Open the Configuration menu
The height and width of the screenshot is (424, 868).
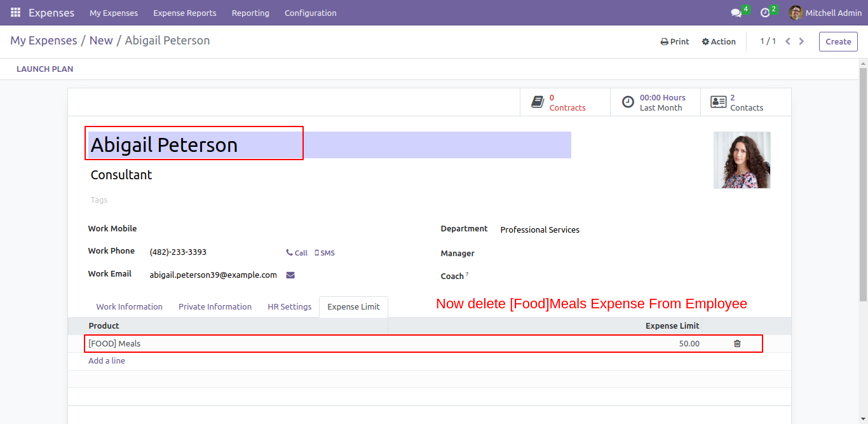point(310,13)
